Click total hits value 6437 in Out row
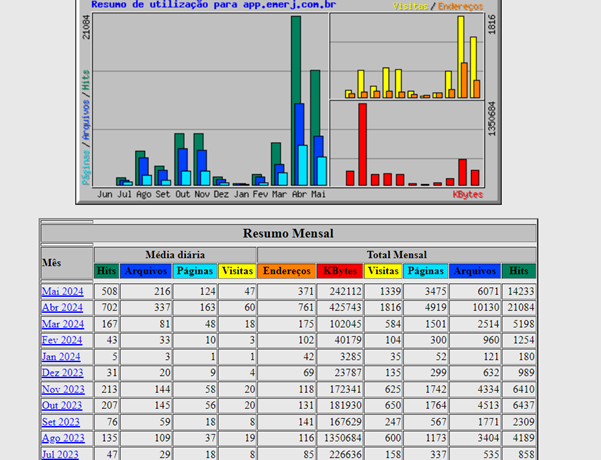Screen dimensions: 601x460 pyautogui.click(x=524, y=405)
